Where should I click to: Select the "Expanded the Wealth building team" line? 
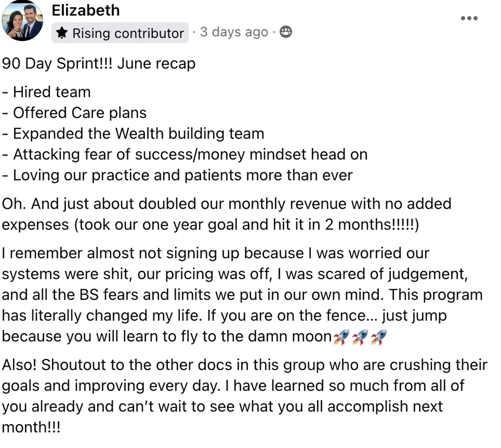pos(133,134)
